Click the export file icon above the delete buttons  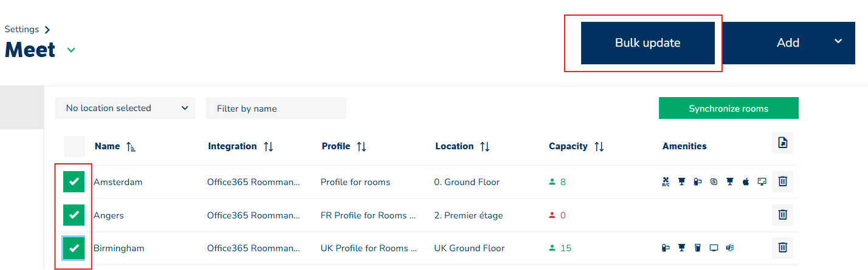pyautogui.click(x=783, y=143)
